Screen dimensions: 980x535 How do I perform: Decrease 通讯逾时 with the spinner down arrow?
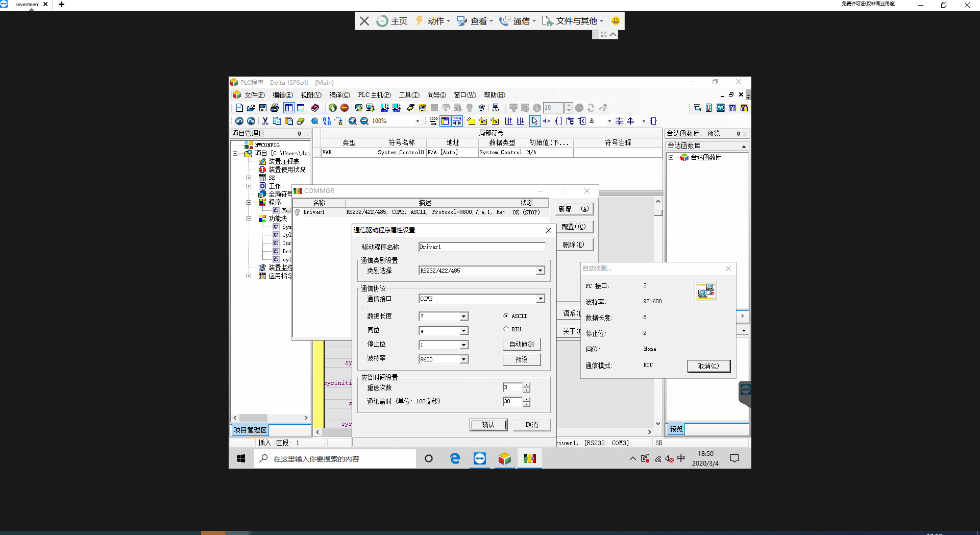(527, 404)
